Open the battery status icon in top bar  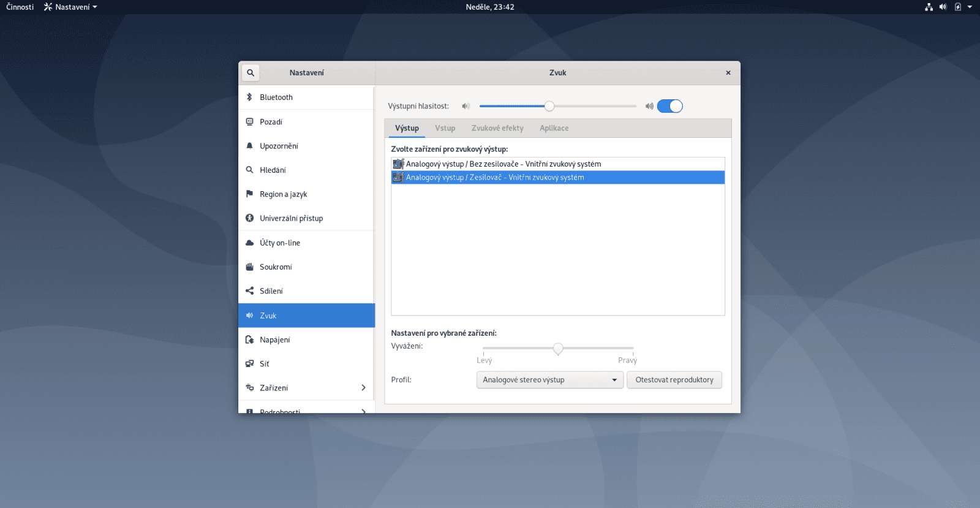click(x=957, y=7)
